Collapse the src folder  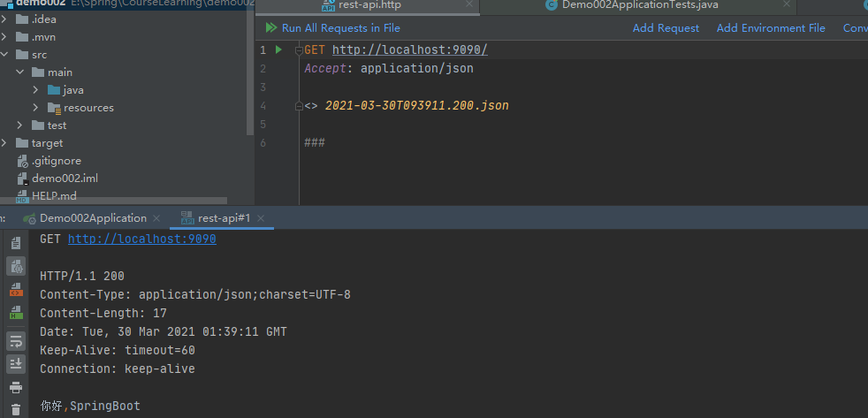(x=5, y=55)
